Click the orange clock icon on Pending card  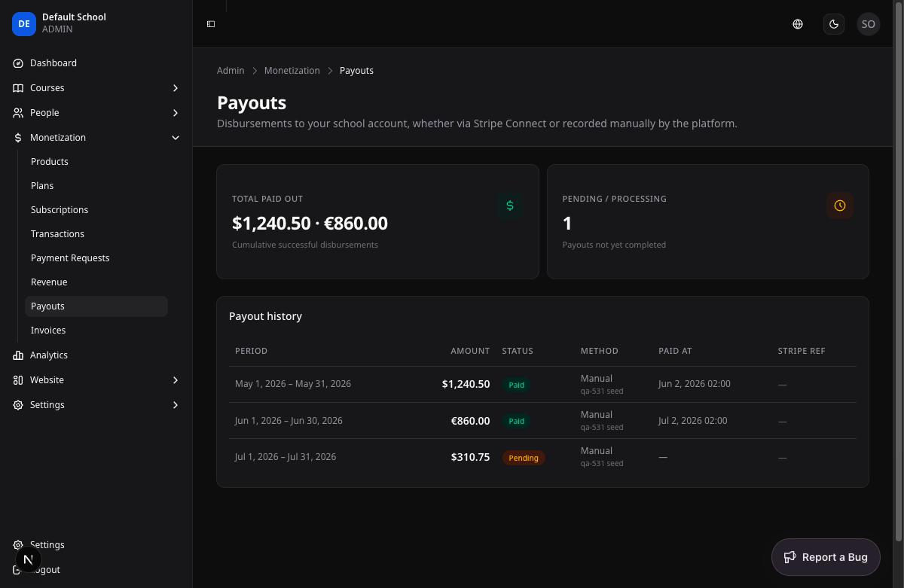pyautogui.click(x=840, y=206)
